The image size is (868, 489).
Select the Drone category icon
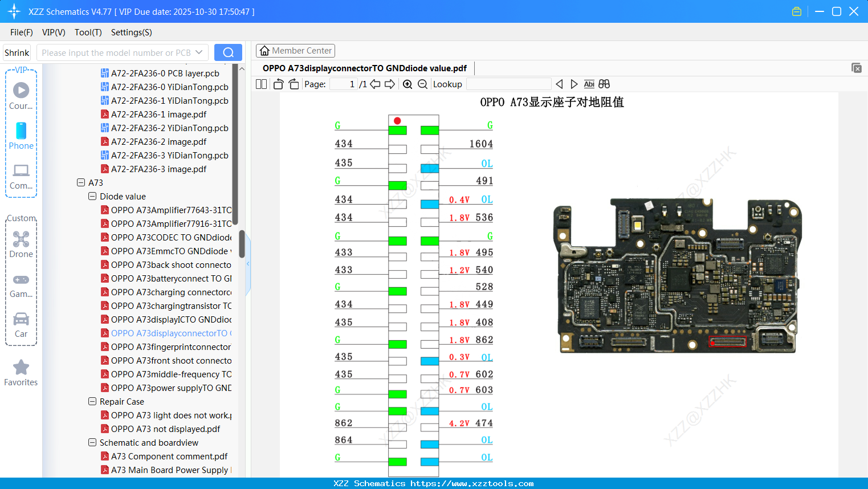pos(21,244)
